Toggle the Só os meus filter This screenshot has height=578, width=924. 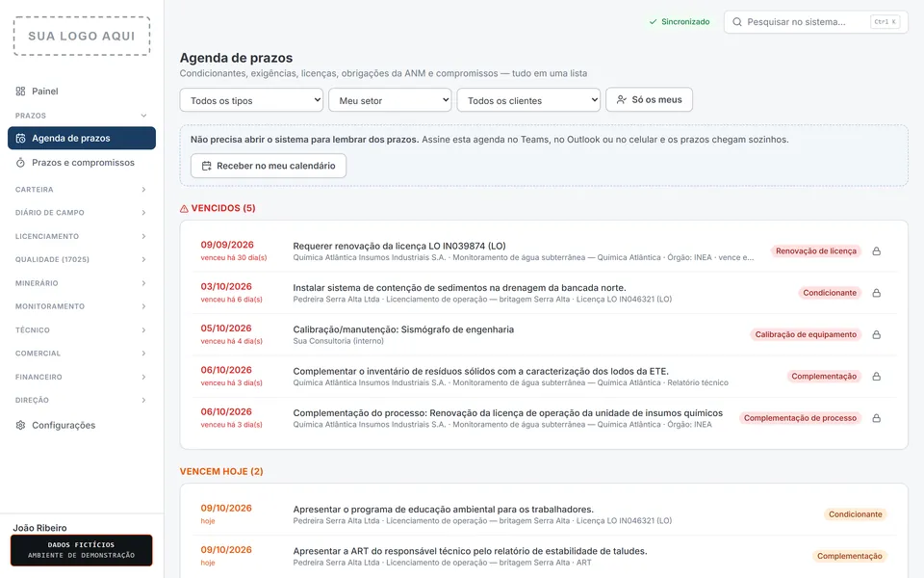click(x=649, y=99)
